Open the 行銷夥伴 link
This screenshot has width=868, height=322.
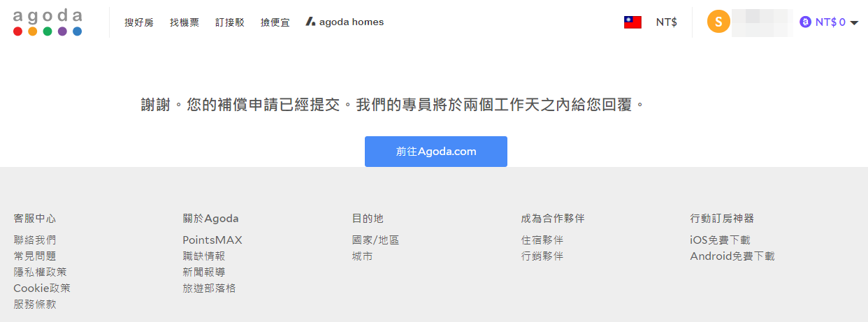542,256
